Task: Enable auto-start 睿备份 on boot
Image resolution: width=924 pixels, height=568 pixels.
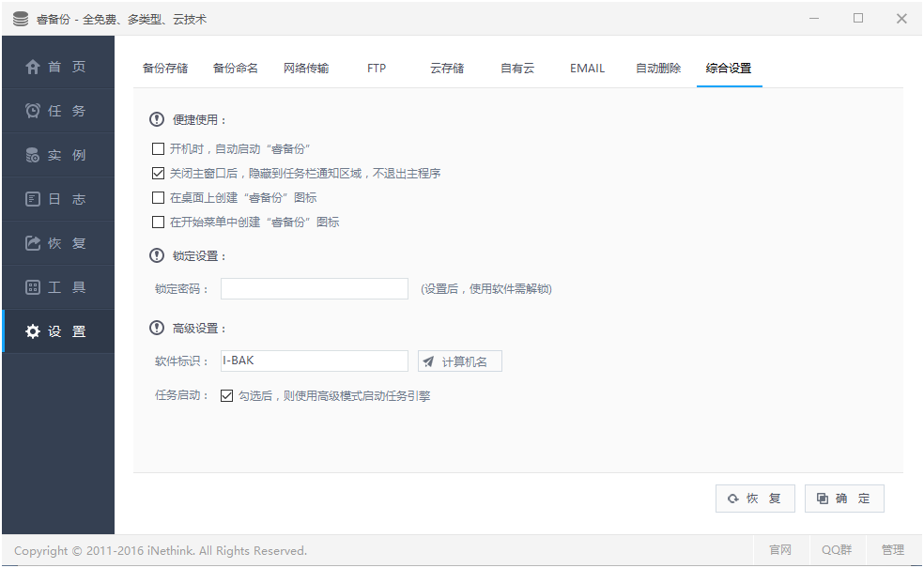Action: (x=157, y=148)
